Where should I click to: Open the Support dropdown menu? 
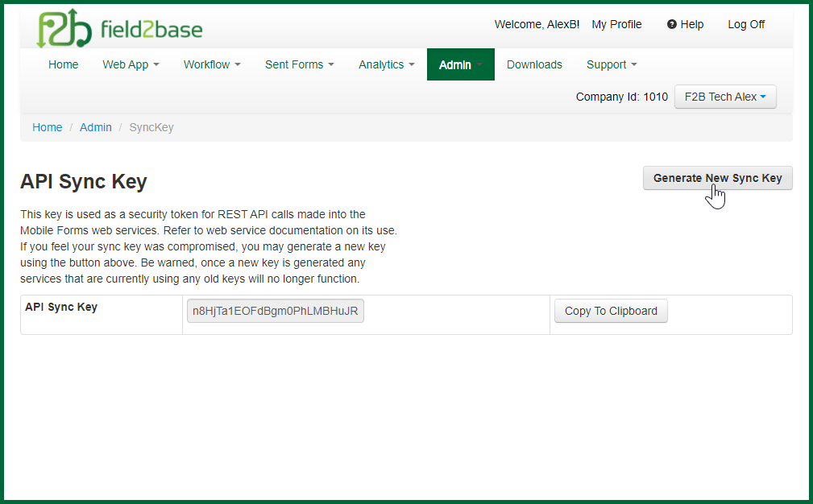[611, 64]
